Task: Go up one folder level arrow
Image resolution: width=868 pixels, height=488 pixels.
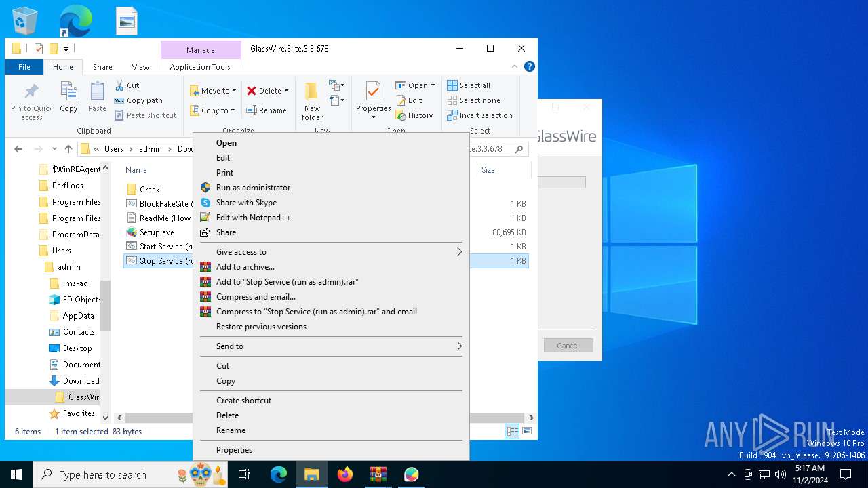Action: click(x=68, y=149)
